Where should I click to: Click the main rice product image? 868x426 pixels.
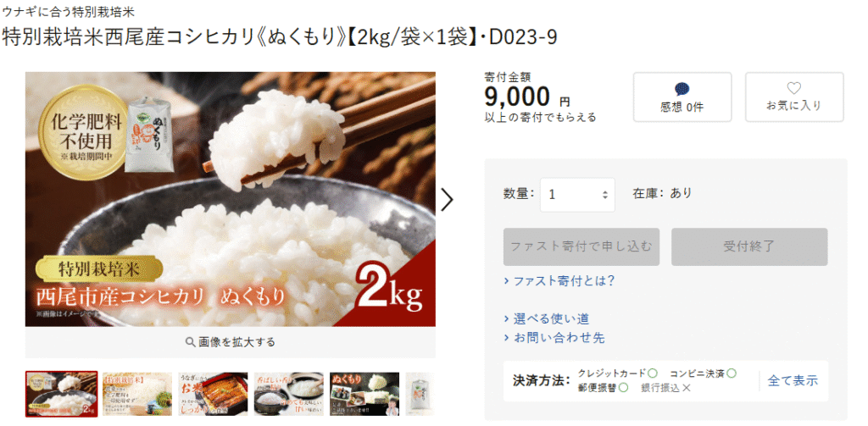(231, 199)
